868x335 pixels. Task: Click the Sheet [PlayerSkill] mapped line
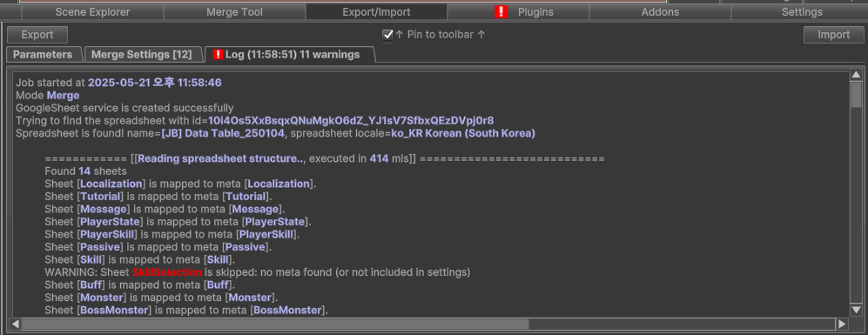[172, 235]
